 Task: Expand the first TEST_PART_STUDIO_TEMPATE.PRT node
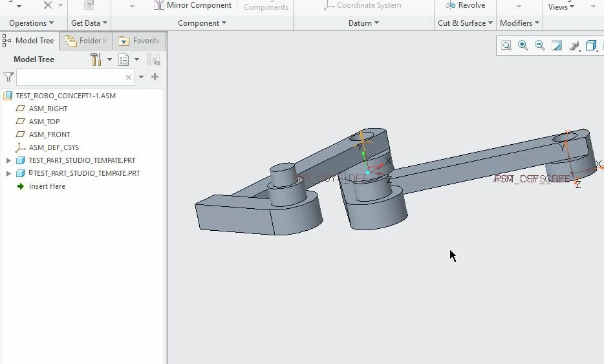(8, 160)
